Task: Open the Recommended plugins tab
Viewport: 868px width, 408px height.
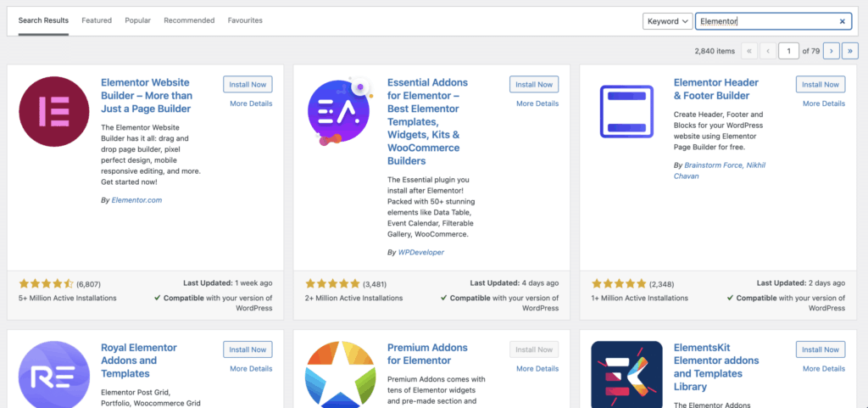Action: pos(189,20)
